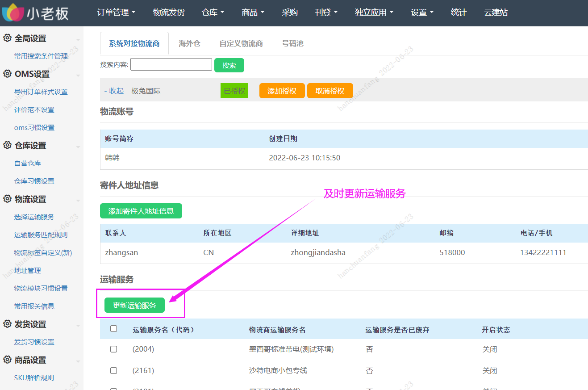The width and height of the screenshot is (588, 390).
Task: Tick the select-all checkbox in the table header
Action: tap(113, 329)
